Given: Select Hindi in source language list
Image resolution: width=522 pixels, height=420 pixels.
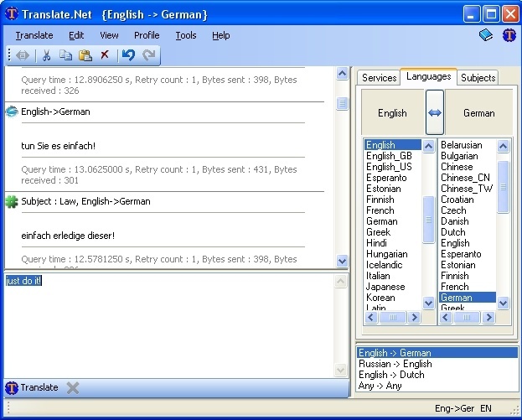Looking at the screenshot, I should coord(393,243).
